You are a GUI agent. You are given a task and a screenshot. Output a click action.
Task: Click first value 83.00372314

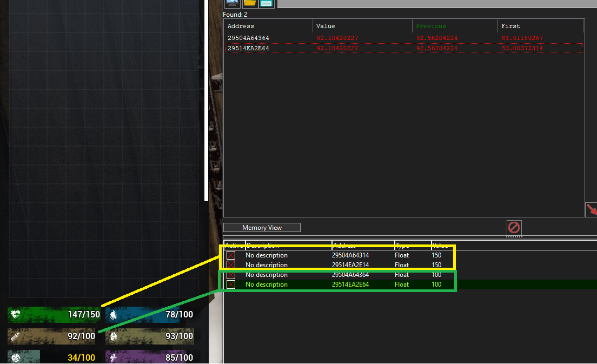pos(522,48)
